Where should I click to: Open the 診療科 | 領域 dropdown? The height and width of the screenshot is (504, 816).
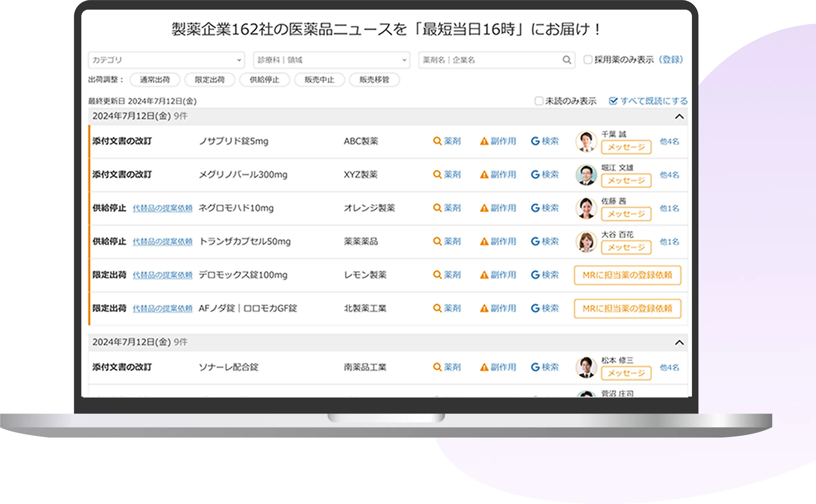pos(331,60)
